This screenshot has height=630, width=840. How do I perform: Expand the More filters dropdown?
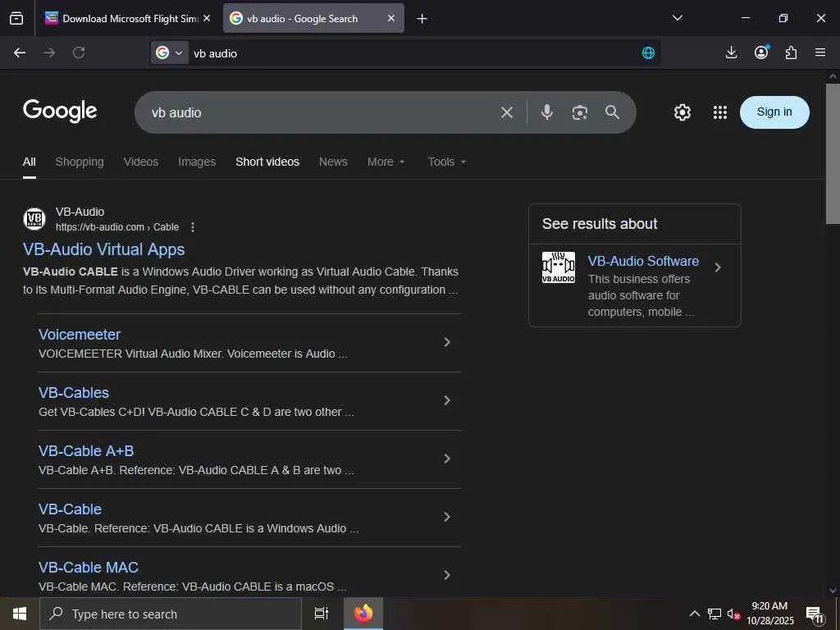click(x=386, y=162)
